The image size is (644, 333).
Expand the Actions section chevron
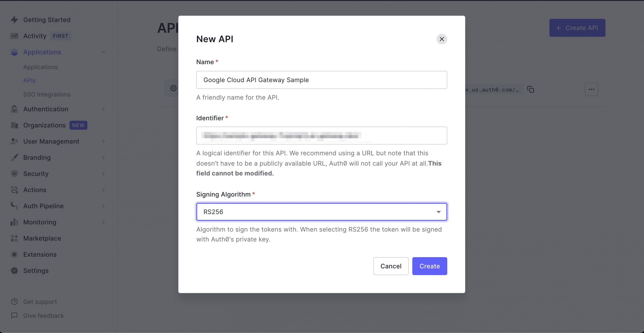[x=103, y=190]
